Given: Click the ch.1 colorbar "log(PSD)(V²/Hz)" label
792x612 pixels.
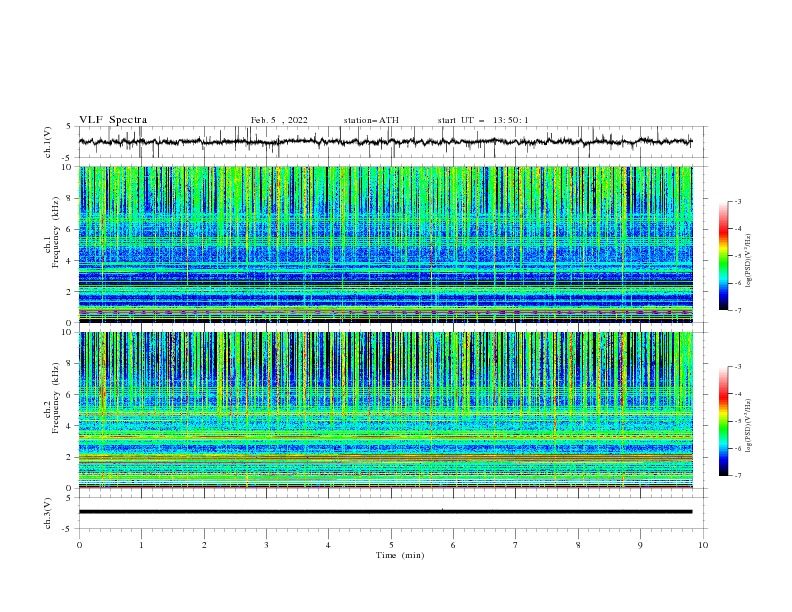Looking at the screenshot, I should (x=748, y=261).
